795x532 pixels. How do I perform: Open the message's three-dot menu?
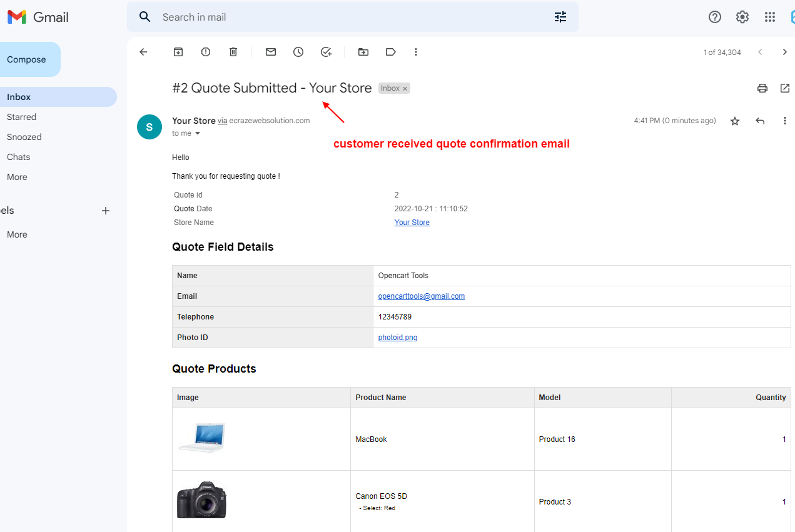(785, 121)
